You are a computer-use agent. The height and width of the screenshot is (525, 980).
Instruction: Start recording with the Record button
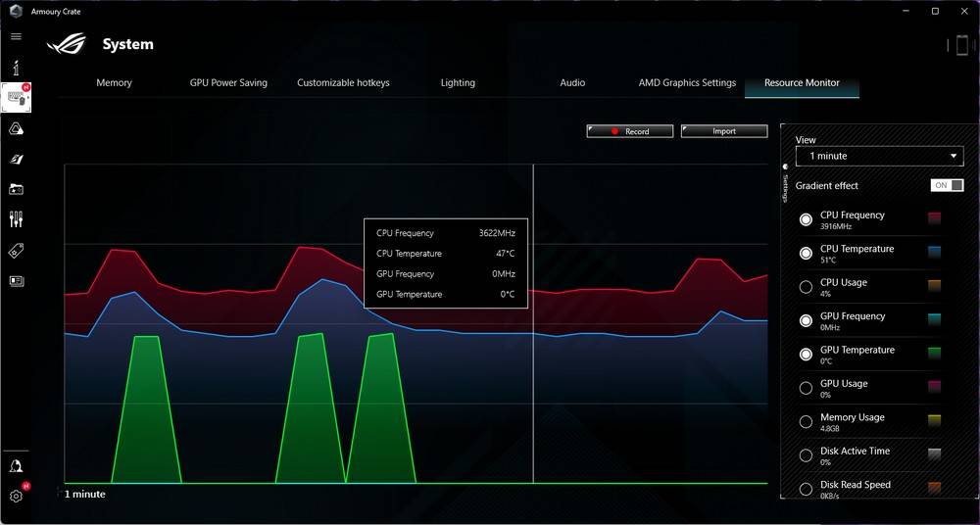click(x=630, y=131)
